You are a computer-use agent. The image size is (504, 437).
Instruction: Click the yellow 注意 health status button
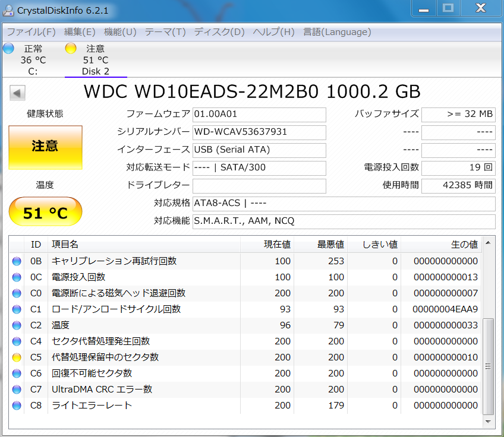(45, 147)
